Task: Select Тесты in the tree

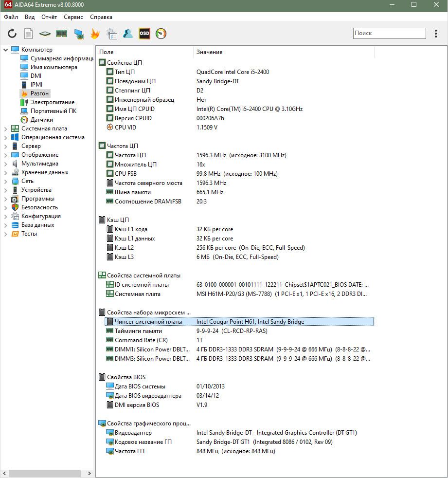Action: tap(24, 234)
